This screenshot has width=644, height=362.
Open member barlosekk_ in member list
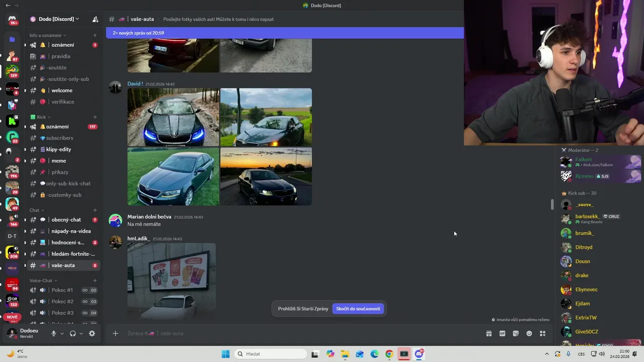pyautogui.click(x=600, y=219)
